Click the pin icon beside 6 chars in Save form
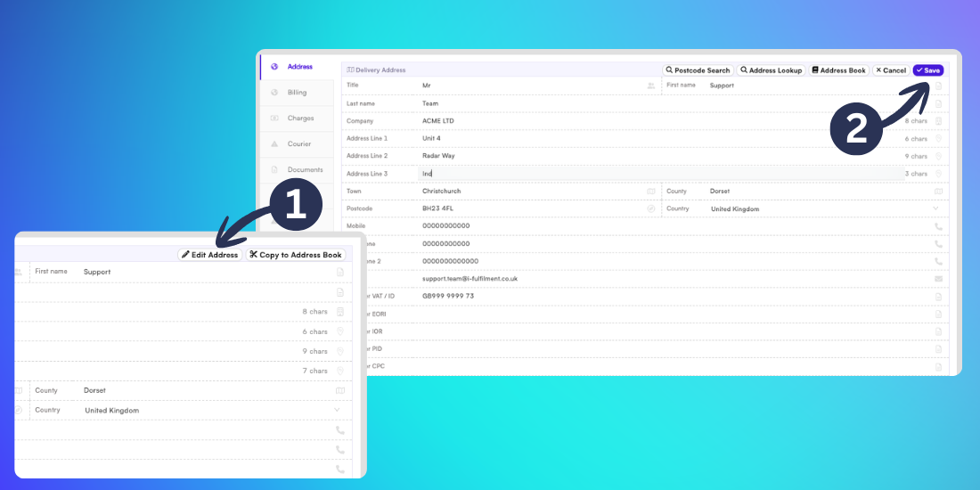Viewport: 980px width, 490px height. click(x=938, y=139)
